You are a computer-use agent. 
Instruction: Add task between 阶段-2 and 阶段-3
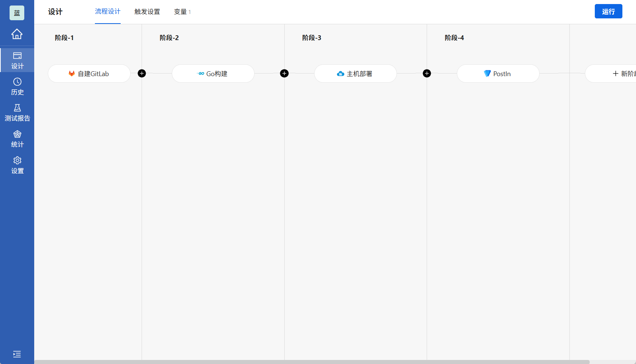point(284,74)
